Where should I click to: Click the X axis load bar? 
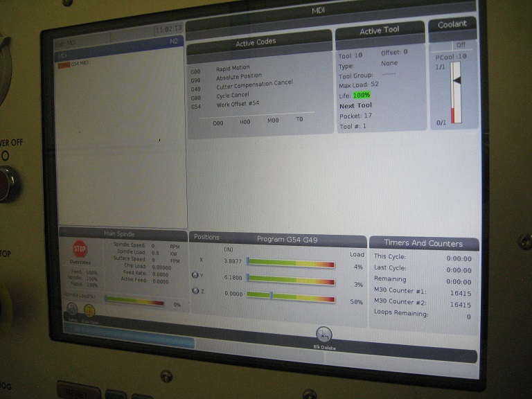[291, 263]
